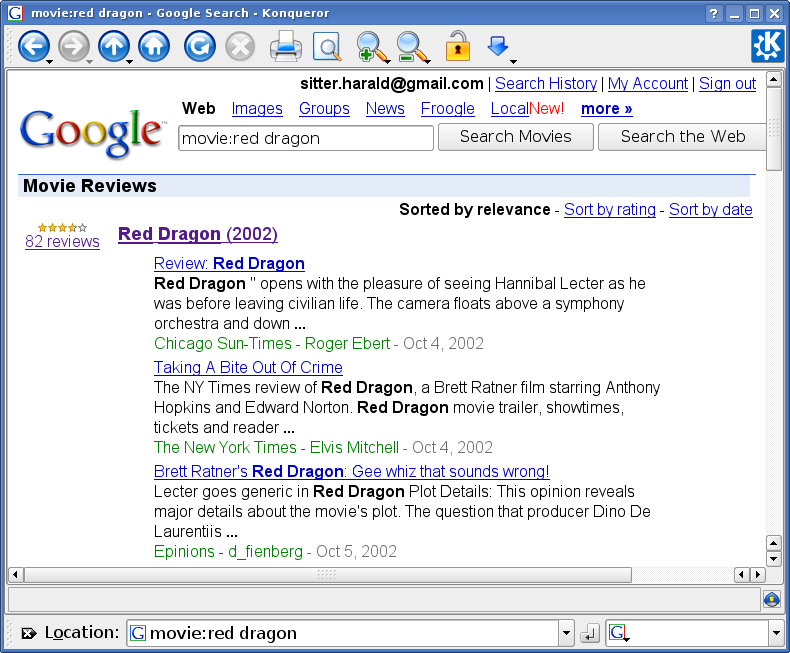The image size is (790, 653).
Task: Click the Forward navigation arrow icon
Action: coord(74,46)
